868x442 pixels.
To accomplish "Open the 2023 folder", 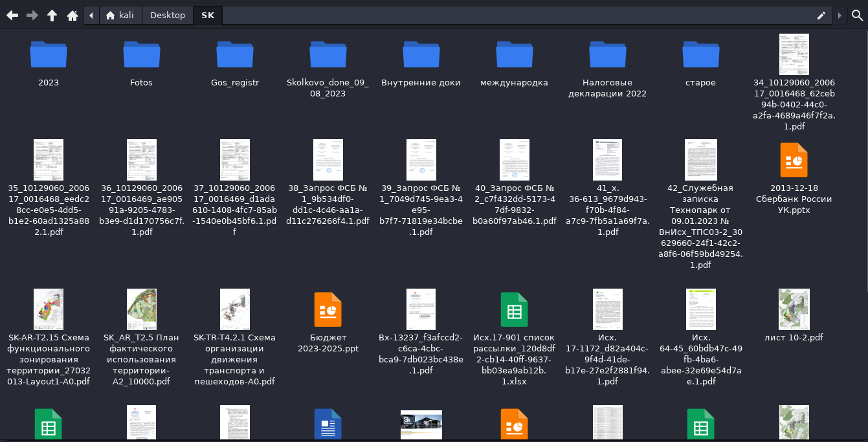I will (49, 54).
